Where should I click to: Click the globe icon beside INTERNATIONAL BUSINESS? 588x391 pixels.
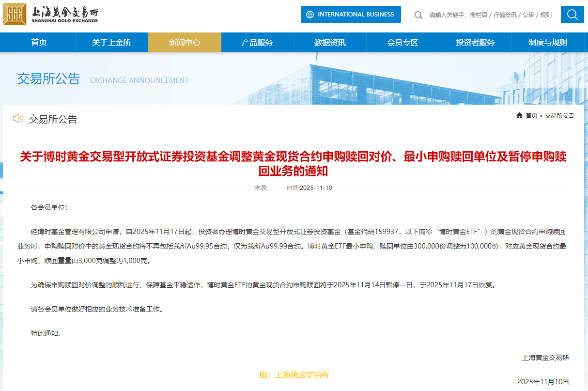pos(309,14)
